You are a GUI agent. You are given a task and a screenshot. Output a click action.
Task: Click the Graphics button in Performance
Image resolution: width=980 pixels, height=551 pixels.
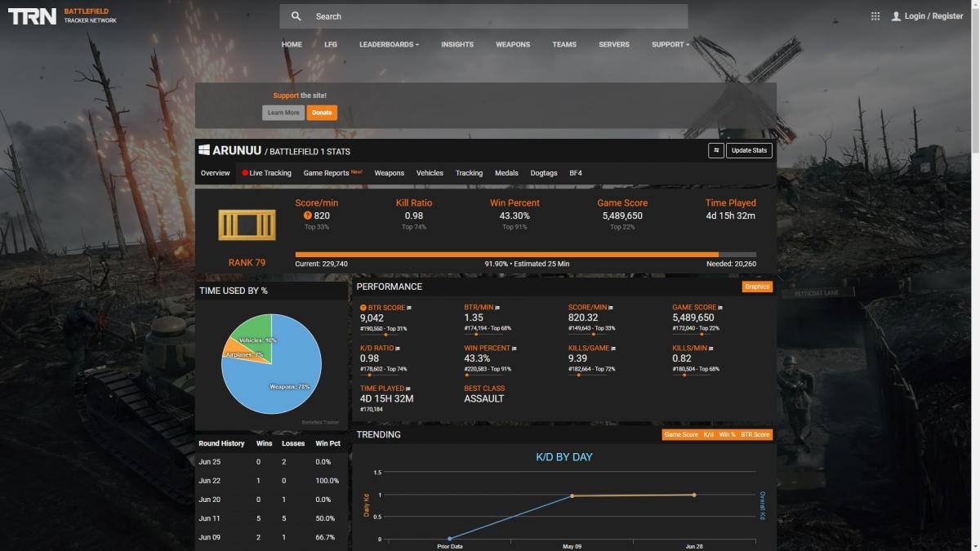[x=757, y=287]
